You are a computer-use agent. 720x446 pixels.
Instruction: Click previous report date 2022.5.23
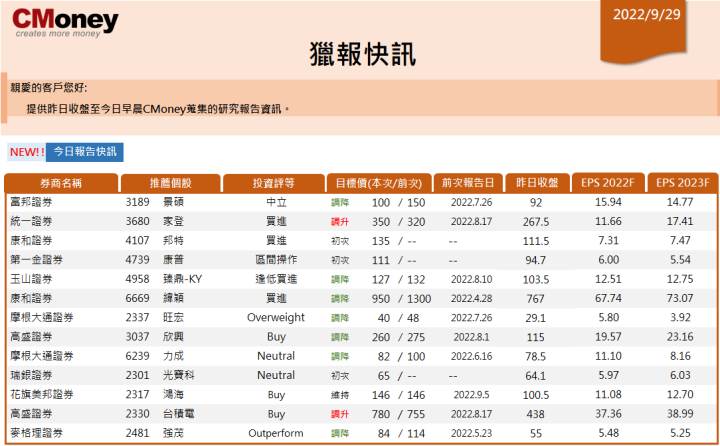point(471,433)
